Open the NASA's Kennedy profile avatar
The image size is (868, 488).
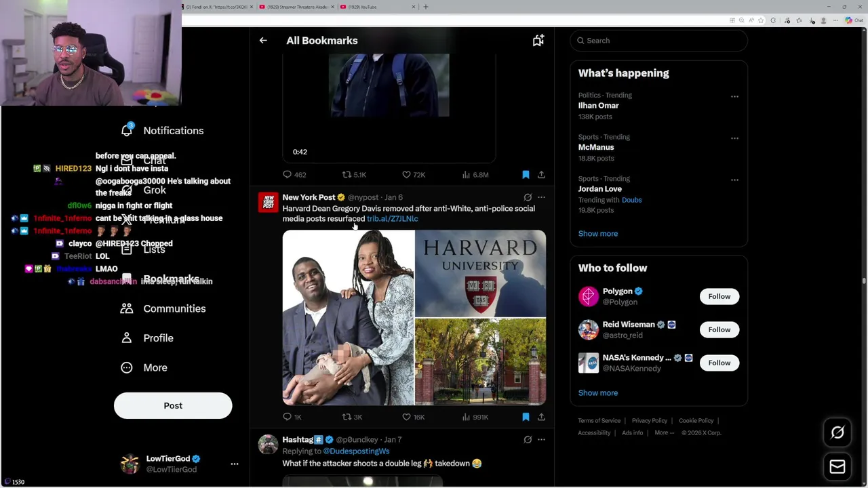(x=588, y=363)
